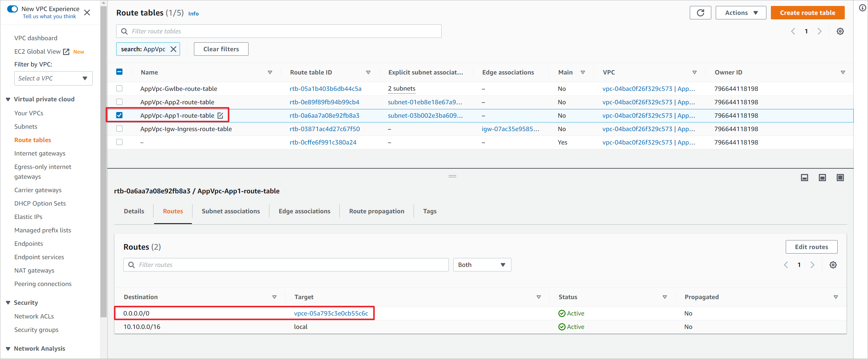Screen dimensions: 868x359
Task: Set split panel to smallest size icon
Action: coord(804,178)
